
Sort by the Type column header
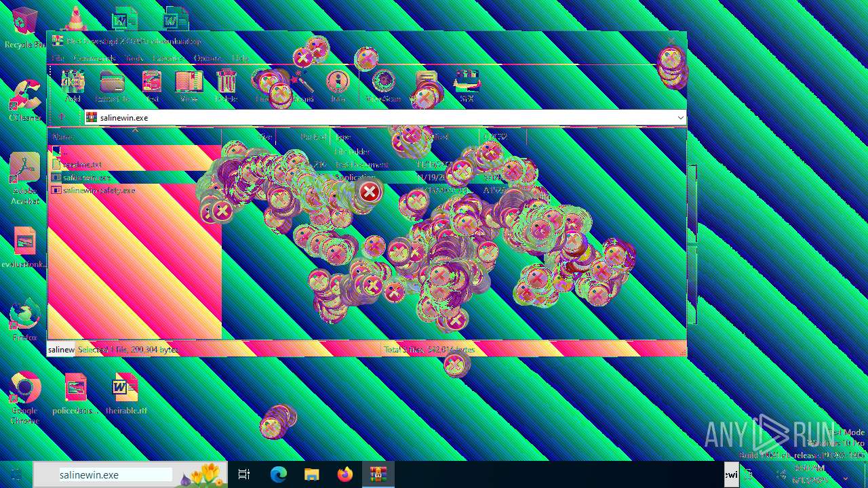pyautogui.click(x=371, y=137)
